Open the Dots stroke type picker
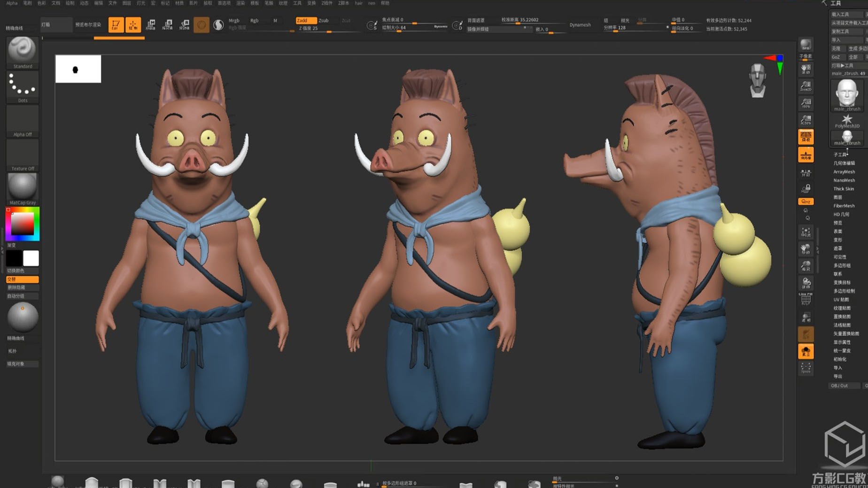Screen dimensions: 868x488 click(22, 87)
